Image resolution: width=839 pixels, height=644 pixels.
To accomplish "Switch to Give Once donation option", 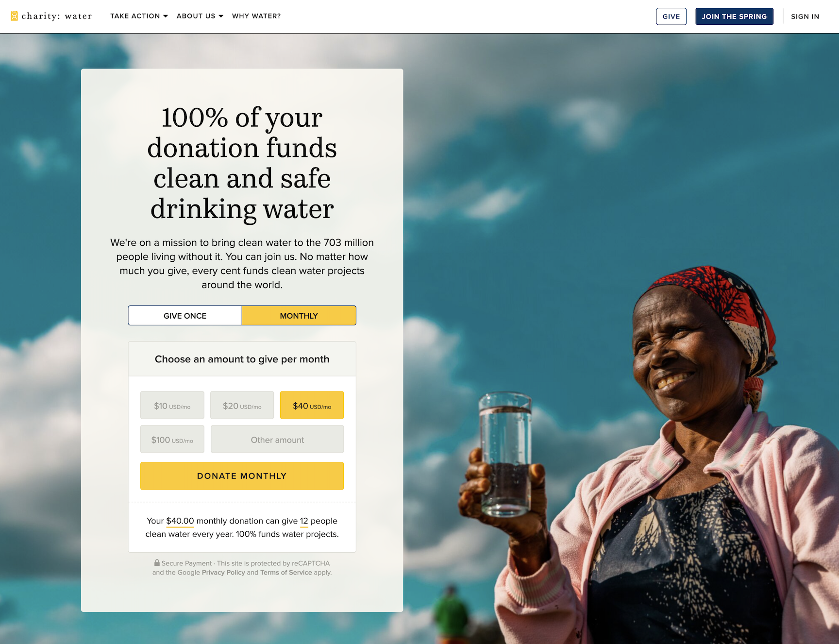I will click(x=185, y=316).
